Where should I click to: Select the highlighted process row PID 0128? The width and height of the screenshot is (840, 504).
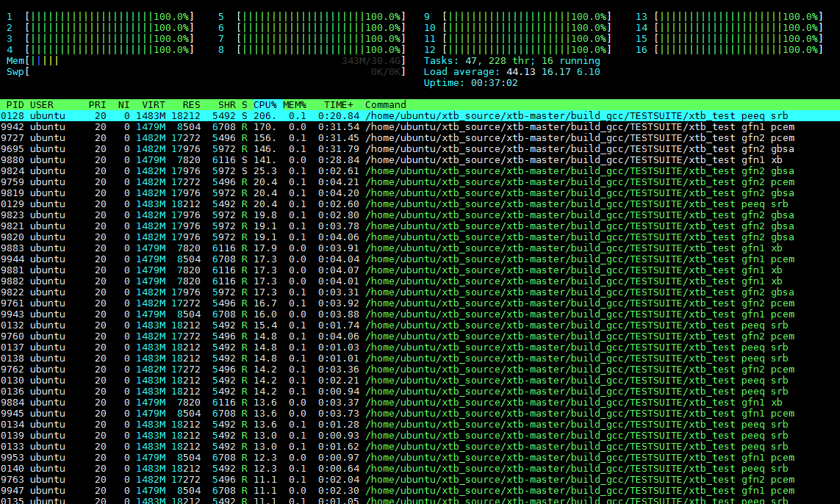(x=420, y=115)
